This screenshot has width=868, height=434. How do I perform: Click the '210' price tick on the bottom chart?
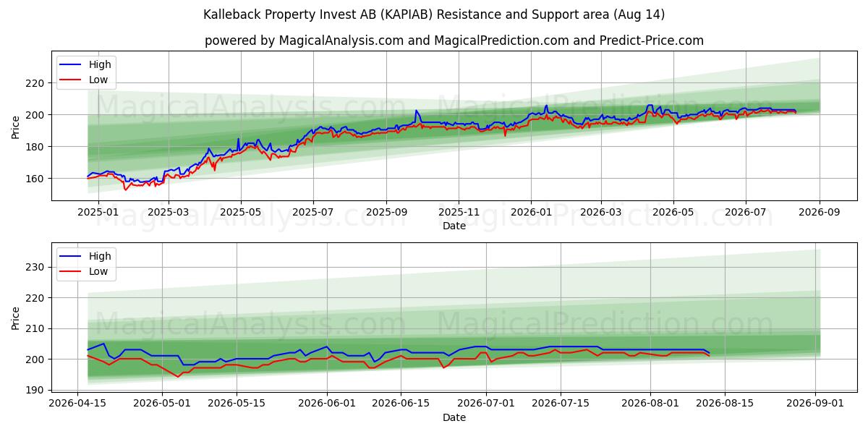point(36,328)
